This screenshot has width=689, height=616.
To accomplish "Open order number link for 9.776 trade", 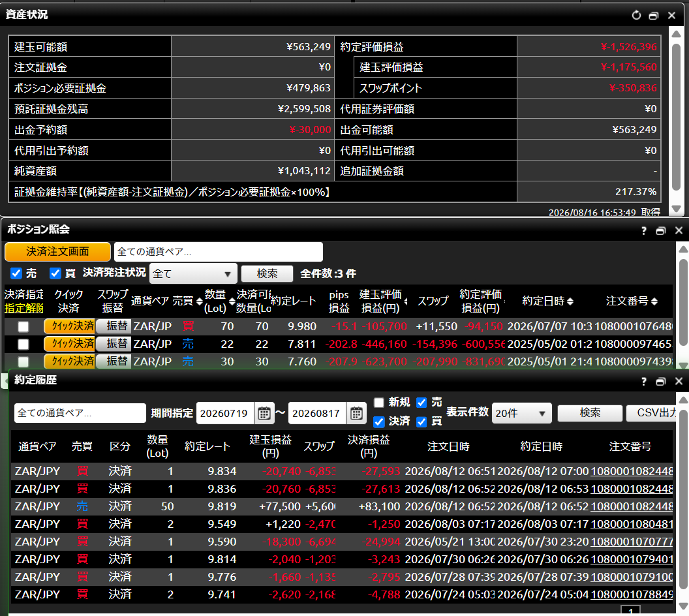I will (632, 576).
